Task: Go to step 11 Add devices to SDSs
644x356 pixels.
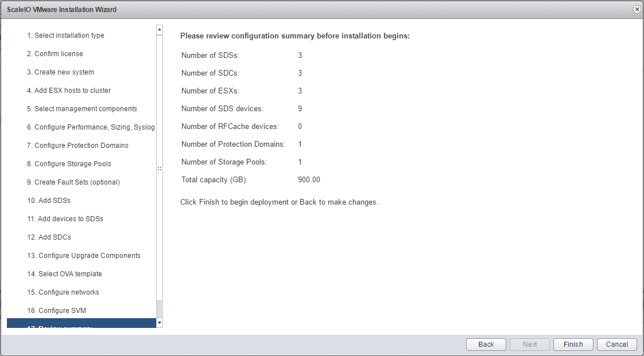Action: click(x=65, y=219)
